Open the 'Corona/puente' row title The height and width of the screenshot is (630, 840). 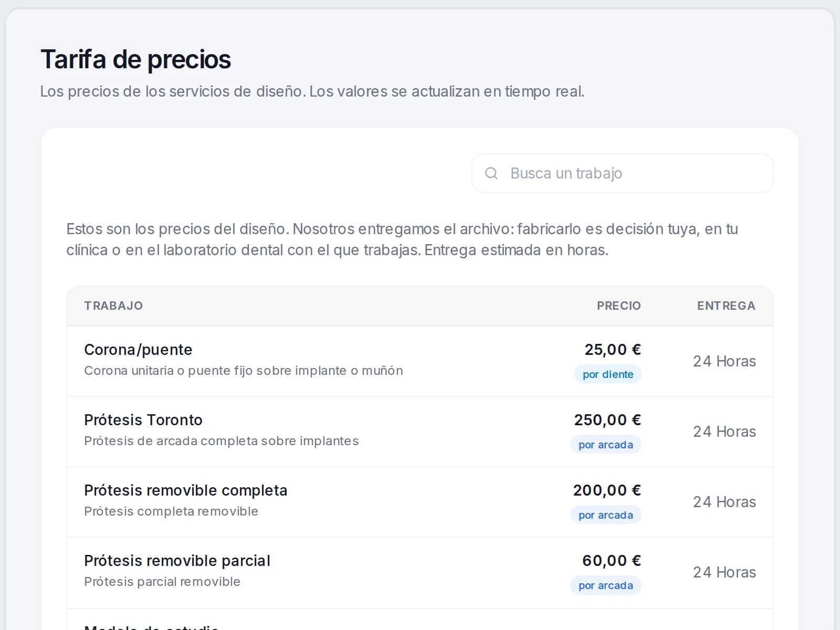tap(138, 350)
